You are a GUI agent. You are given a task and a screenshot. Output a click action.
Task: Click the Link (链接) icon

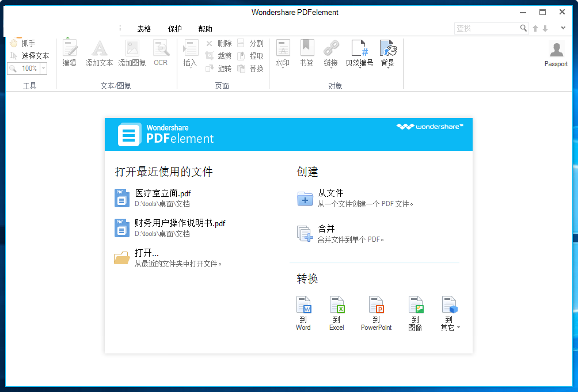point(331,54)
